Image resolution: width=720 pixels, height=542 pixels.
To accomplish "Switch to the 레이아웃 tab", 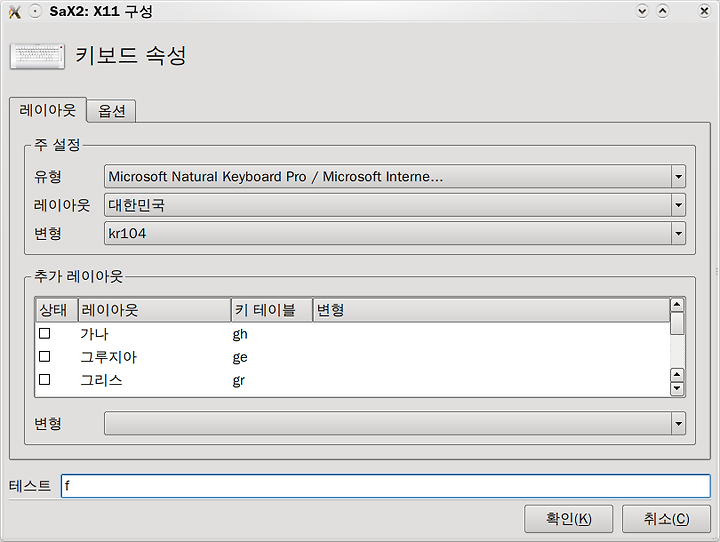I will click(x=47, y=110).
